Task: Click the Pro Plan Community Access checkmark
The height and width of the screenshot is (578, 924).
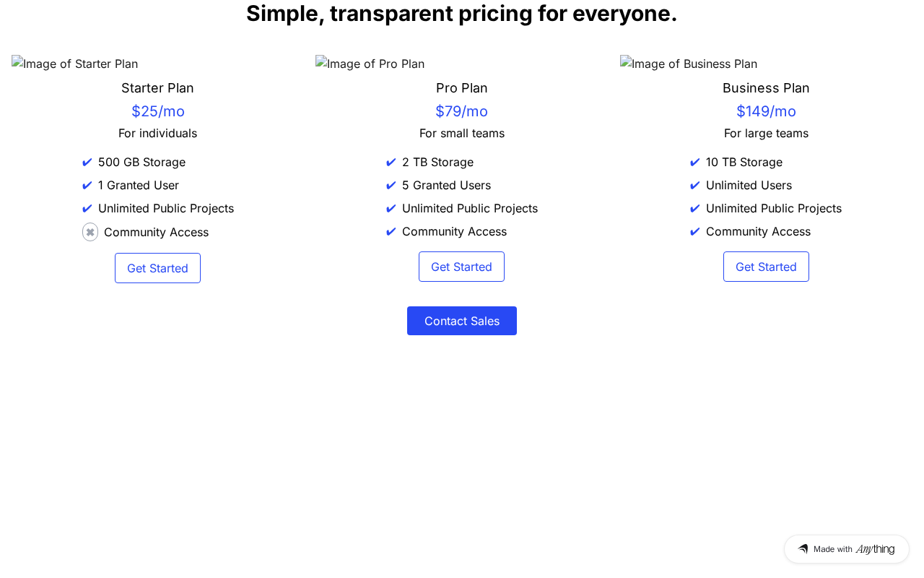Action: click(x=391, y=232)
